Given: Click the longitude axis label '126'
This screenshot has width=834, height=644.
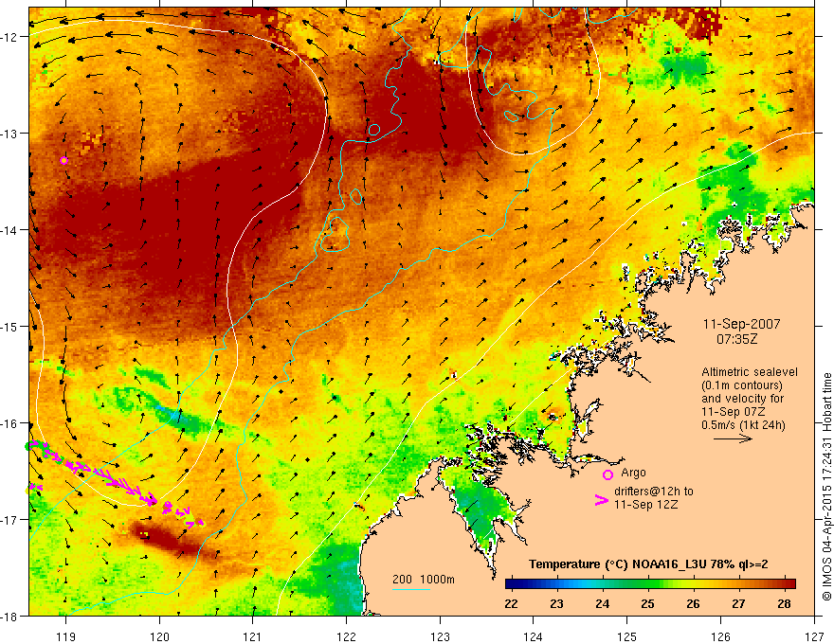Looking at the screenshot, I should [x=720, y=636].
